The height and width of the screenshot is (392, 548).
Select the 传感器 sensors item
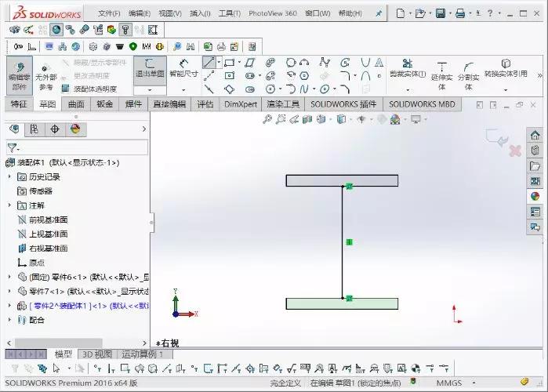click(34, 191)
